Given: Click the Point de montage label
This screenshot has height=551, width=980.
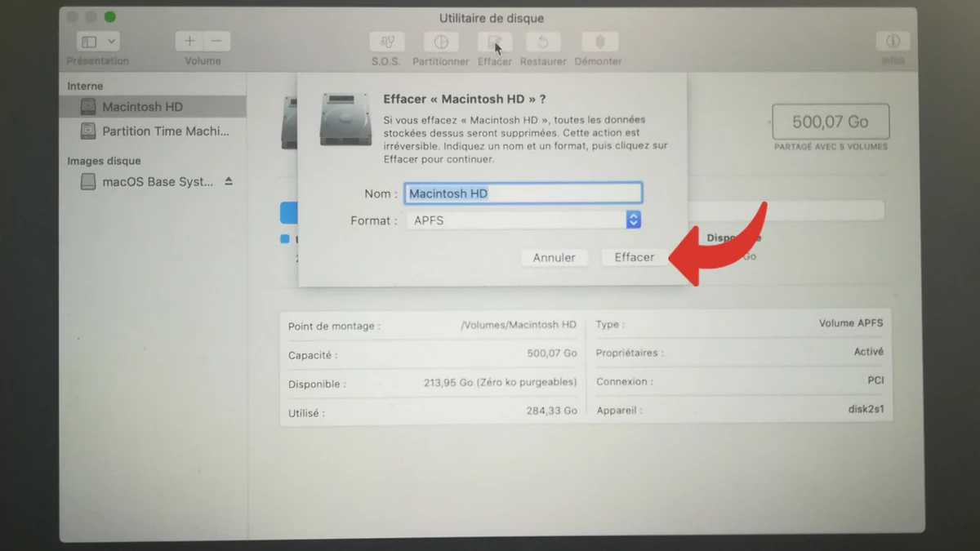Looking at the screenshot, I should point(334,327).
